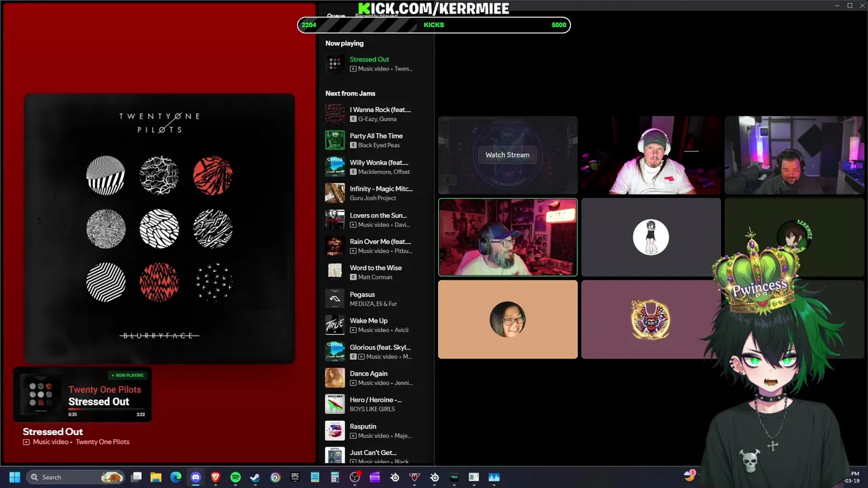Click MEDUZA, Eli & Fur artist text
This screenshot has width=868, height=488.
374,304
